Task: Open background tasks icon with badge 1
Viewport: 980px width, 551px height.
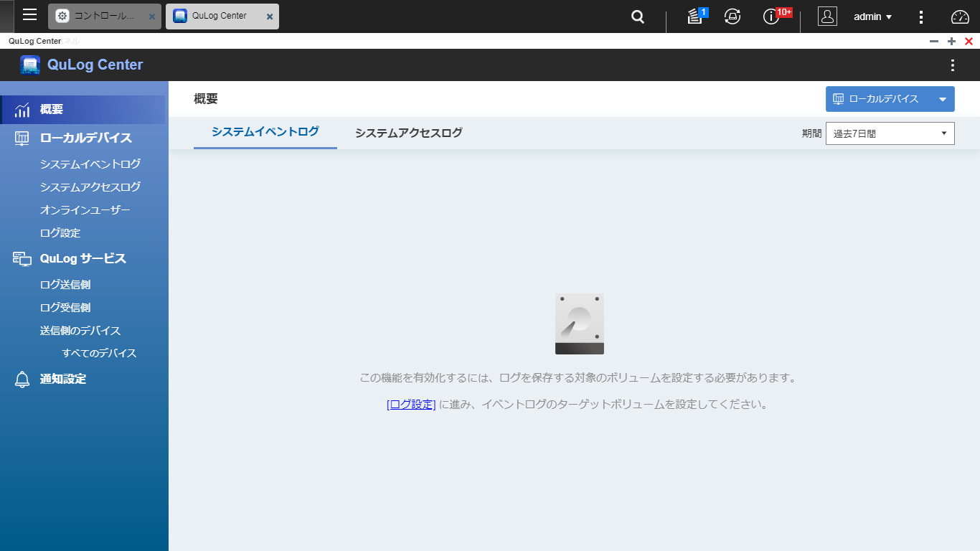Action: [696, 16]
